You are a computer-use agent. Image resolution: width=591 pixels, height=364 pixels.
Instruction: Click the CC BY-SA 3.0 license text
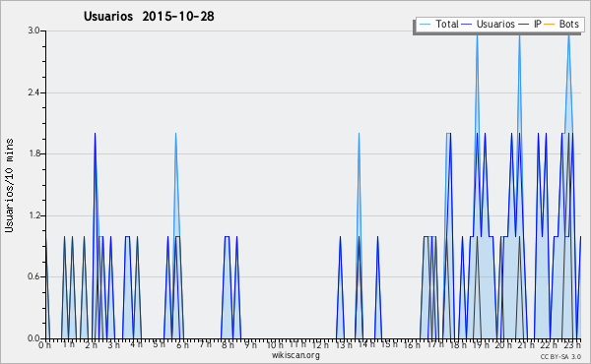tap(560, 356)
